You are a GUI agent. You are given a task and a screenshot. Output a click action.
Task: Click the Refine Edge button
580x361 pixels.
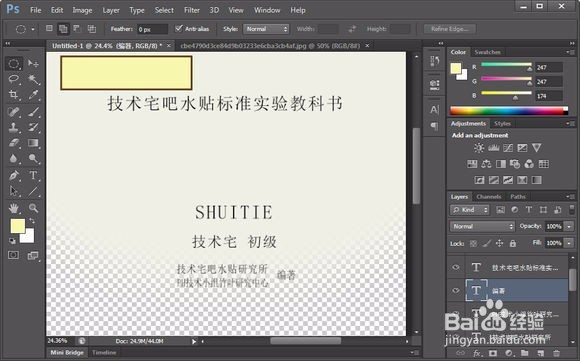tap(449, 29)
